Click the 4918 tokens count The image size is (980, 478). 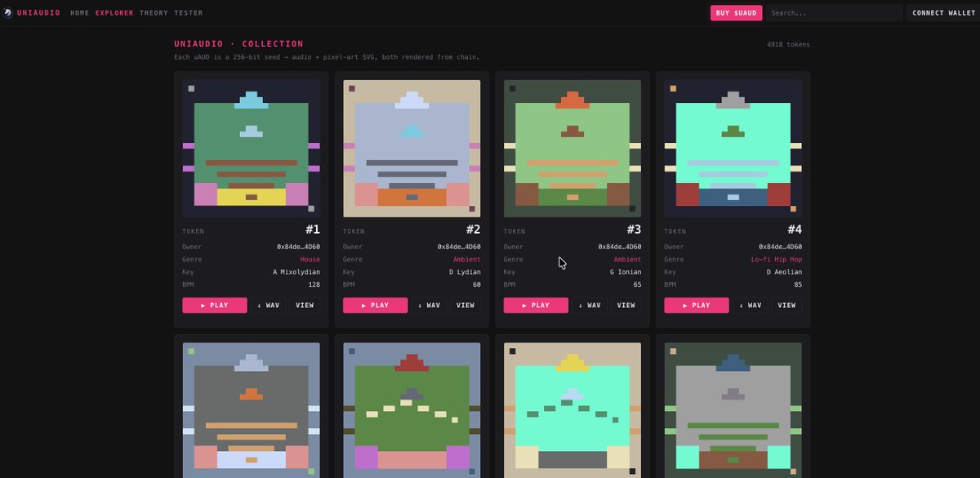[788, 44]
